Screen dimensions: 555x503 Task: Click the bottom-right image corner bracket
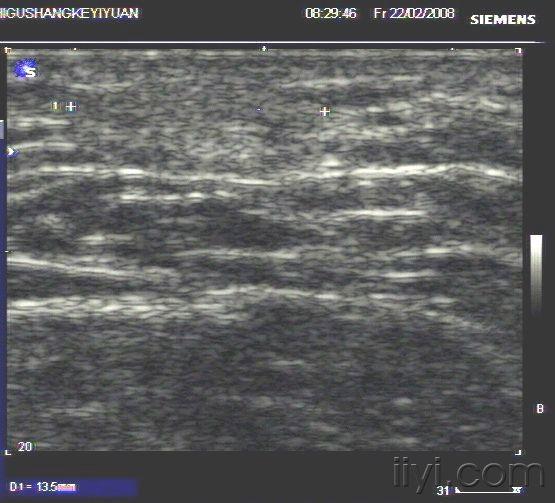click(519, 452)
